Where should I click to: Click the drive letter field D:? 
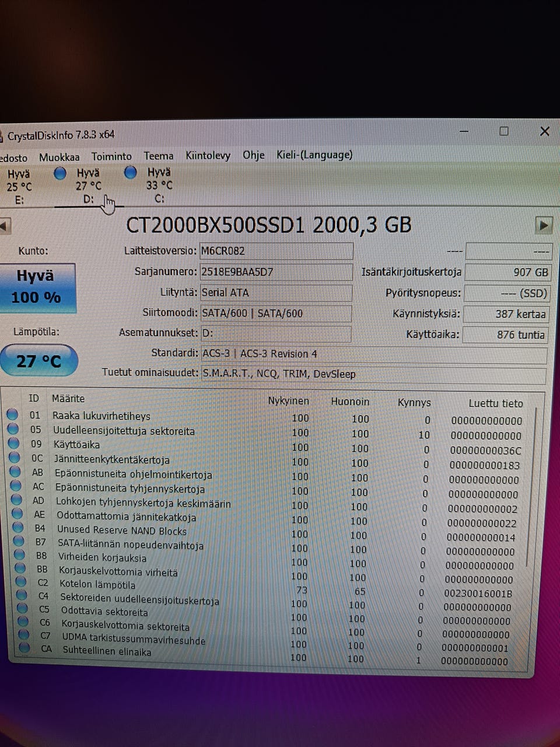pyautogui.click(x=276, y=334)
